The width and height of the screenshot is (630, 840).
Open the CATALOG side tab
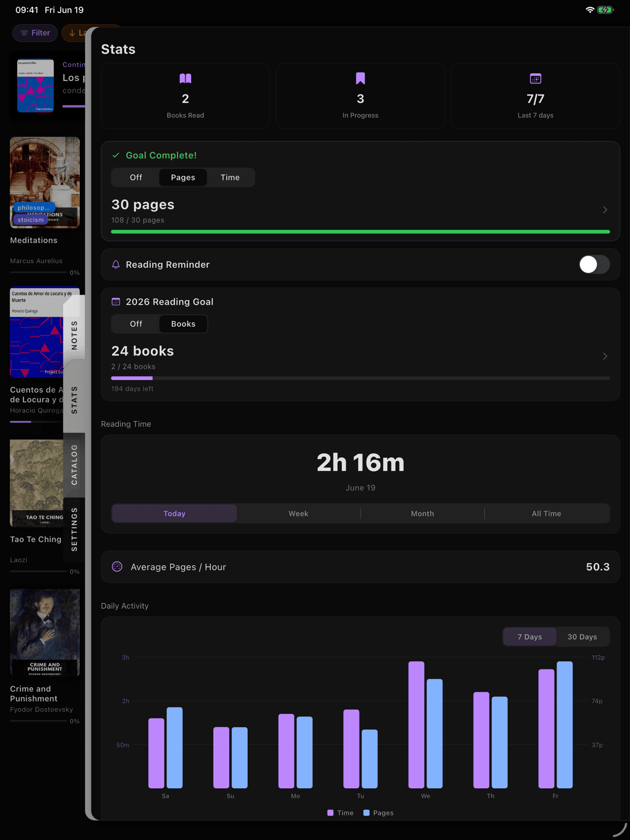pos(74,465)
